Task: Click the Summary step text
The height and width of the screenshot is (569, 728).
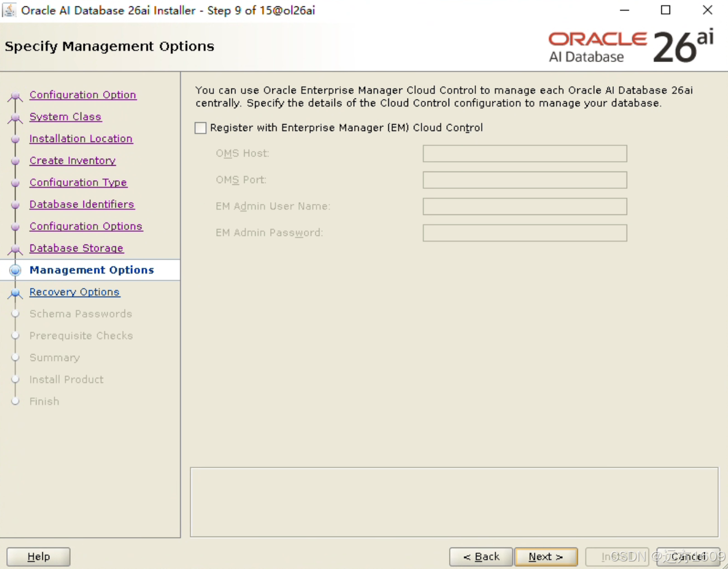Action: coord(54,358)
